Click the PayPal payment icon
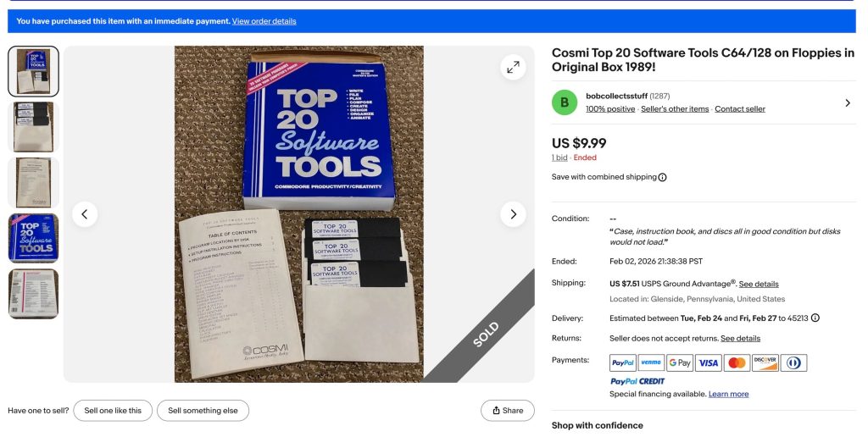 [623, 362]
